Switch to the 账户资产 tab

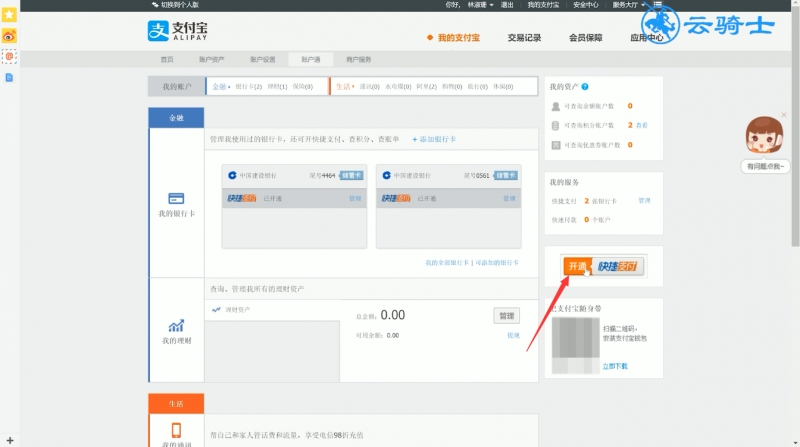pyautogui.click(x=211, y=60)
